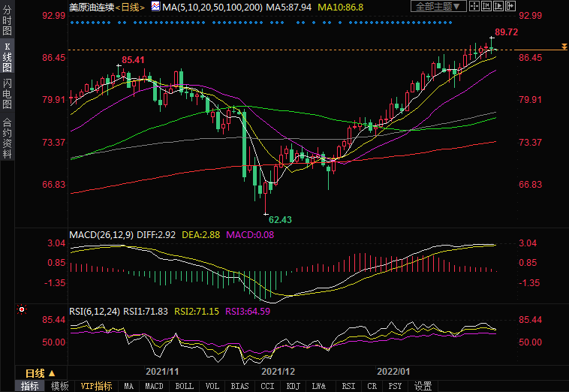The width and height of the screenshot is (569, 392).
Task: Open the 全部主题 dropdown
Action: tap(439, 7)
